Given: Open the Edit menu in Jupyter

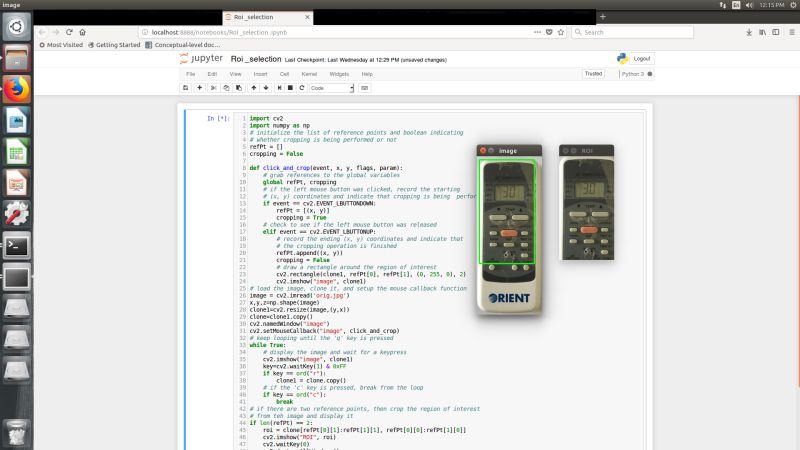Looking at the screenshot, I should coord(212,74).
